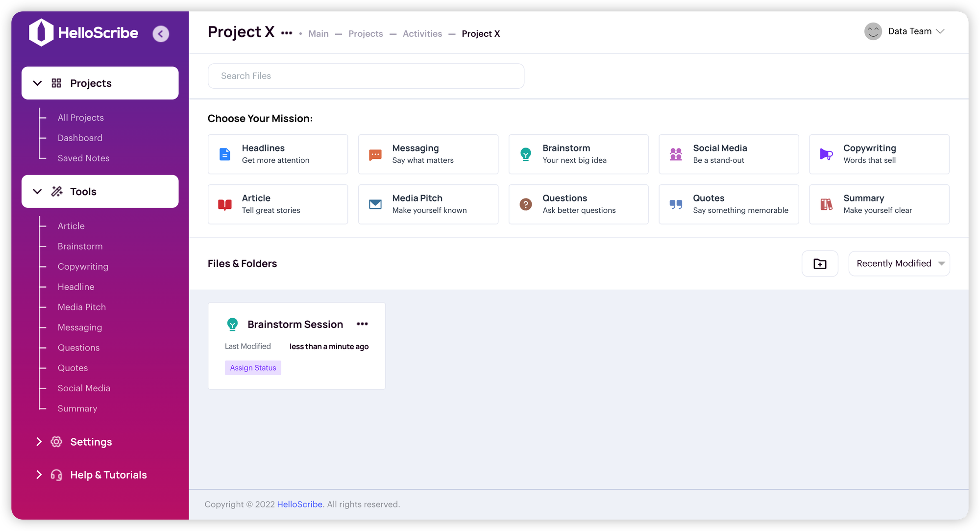Open Brainstorm Session three-dot menu
The width and height of the screenshot is (980, 531).
(x=363, y=324)
